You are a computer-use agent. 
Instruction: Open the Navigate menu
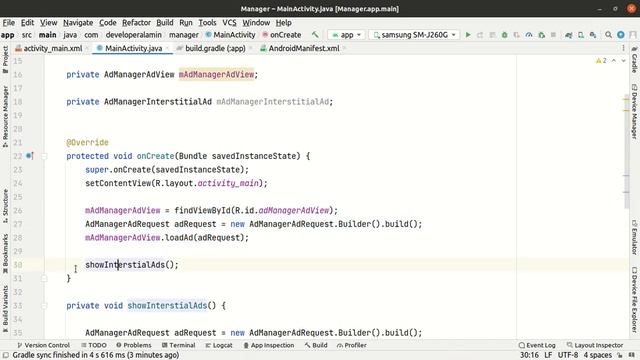[x=78, y=22]
